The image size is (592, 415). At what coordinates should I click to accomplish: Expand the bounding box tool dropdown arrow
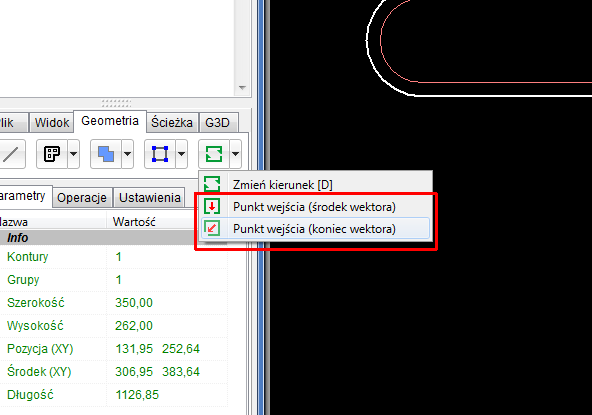[182, 154]
